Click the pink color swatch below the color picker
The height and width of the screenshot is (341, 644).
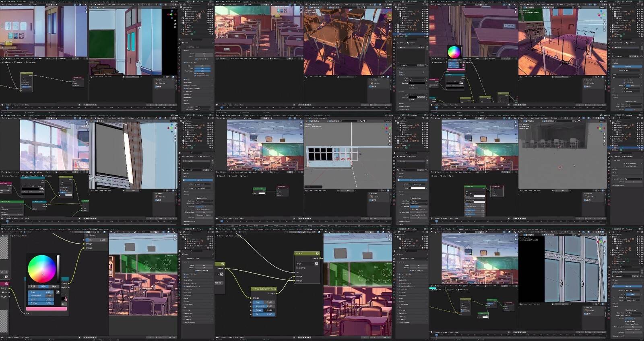[46, 309]
